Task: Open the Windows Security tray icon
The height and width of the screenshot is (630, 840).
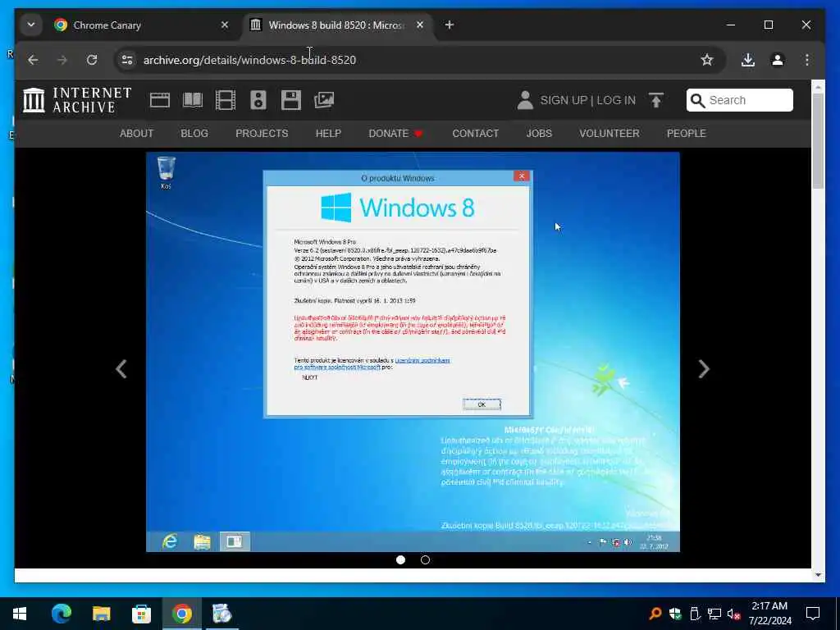Action: coord(675,614)
